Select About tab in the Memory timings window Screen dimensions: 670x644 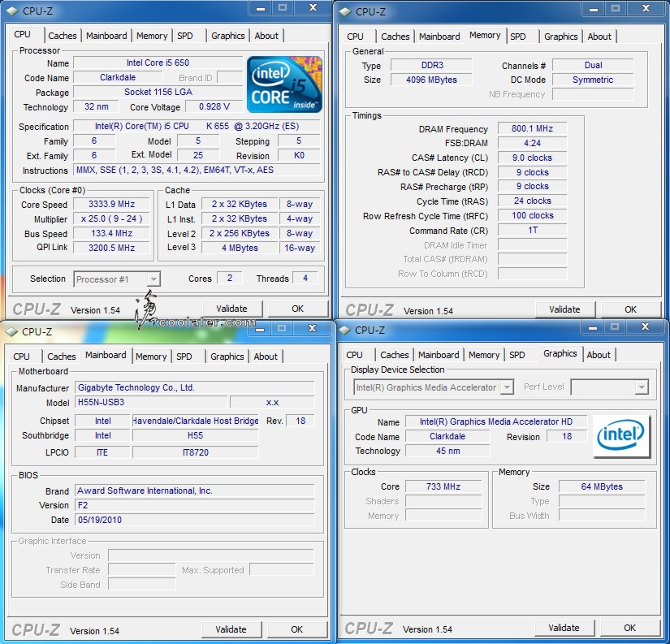point(599,37)
